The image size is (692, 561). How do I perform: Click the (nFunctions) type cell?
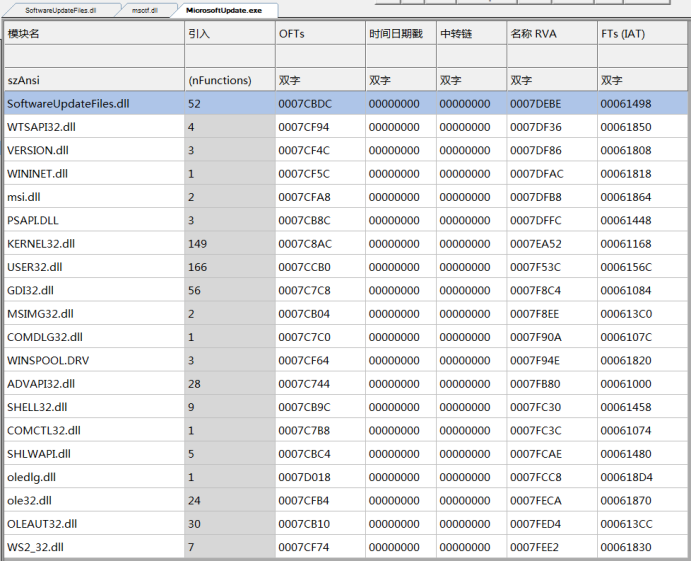click(x=230, y=80)
